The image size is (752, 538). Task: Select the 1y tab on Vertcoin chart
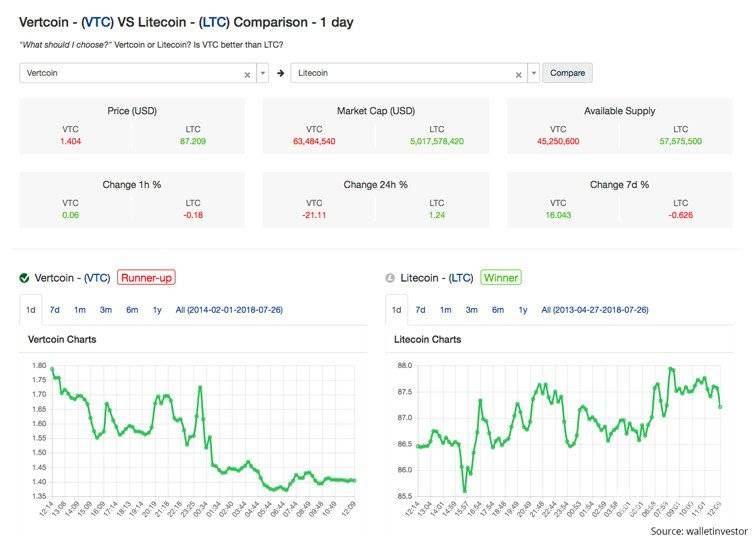(x=157, y=310)
